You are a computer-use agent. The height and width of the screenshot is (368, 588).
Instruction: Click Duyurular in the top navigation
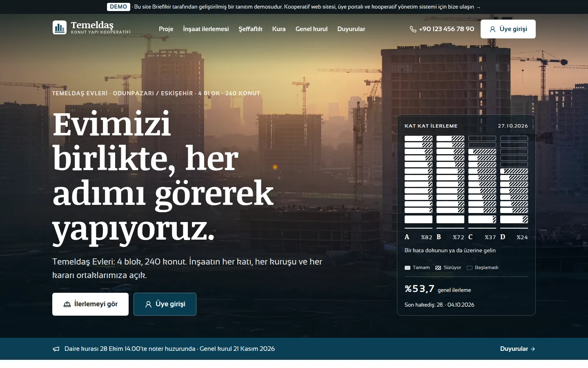coord(351,29)
